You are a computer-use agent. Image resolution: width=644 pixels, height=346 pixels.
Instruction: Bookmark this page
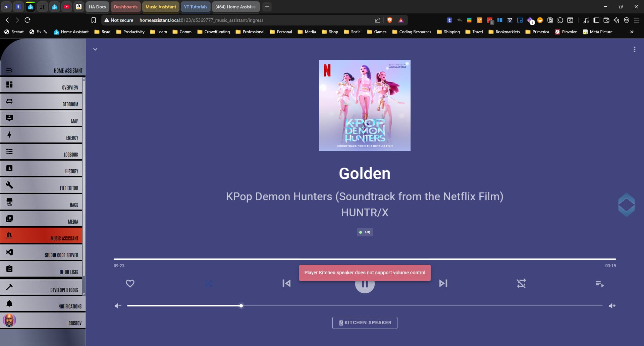[x=94, y=20]
